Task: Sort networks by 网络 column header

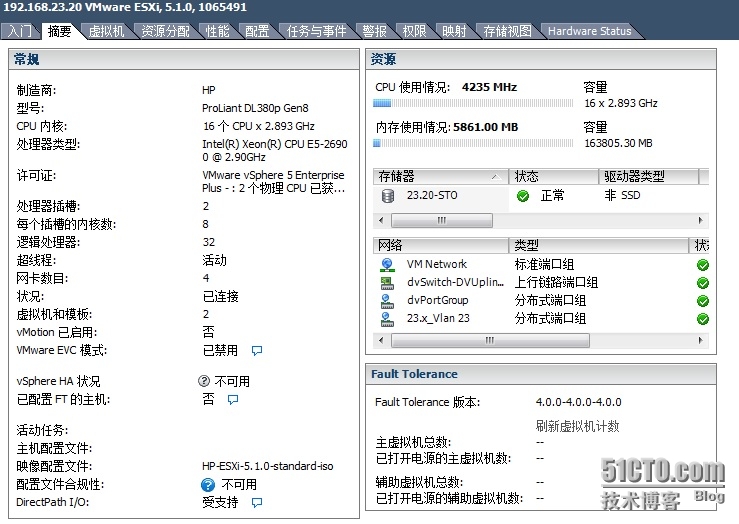Action: [x=440, y=245]
